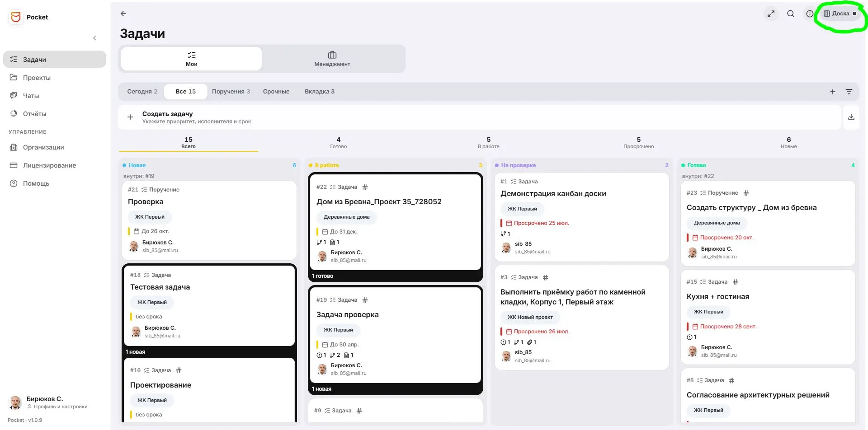Image resolution: width=868 pixels, height=430 pixels.
Task: Click ЖК Новый проект tag
Action: 530,317
